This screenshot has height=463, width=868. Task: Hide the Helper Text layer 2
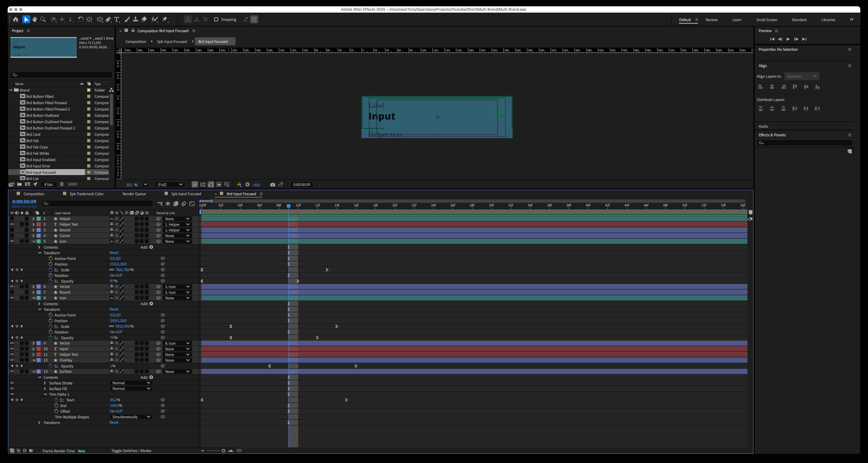tap(12, 224)
